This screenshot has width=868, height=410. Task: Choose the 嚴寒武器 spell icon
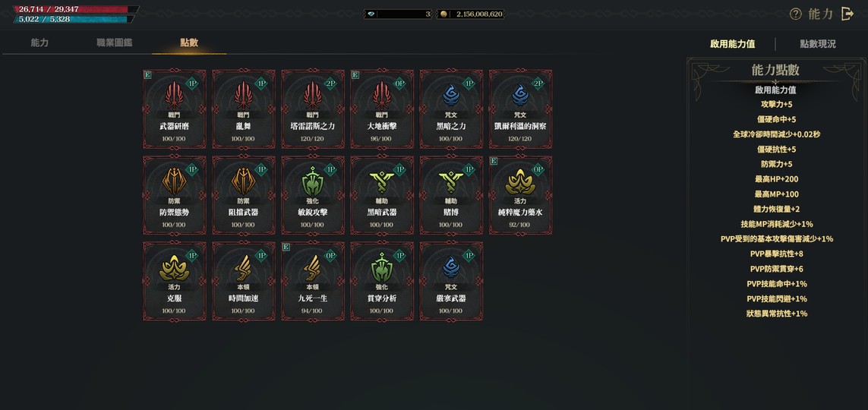tap(451, 267)
